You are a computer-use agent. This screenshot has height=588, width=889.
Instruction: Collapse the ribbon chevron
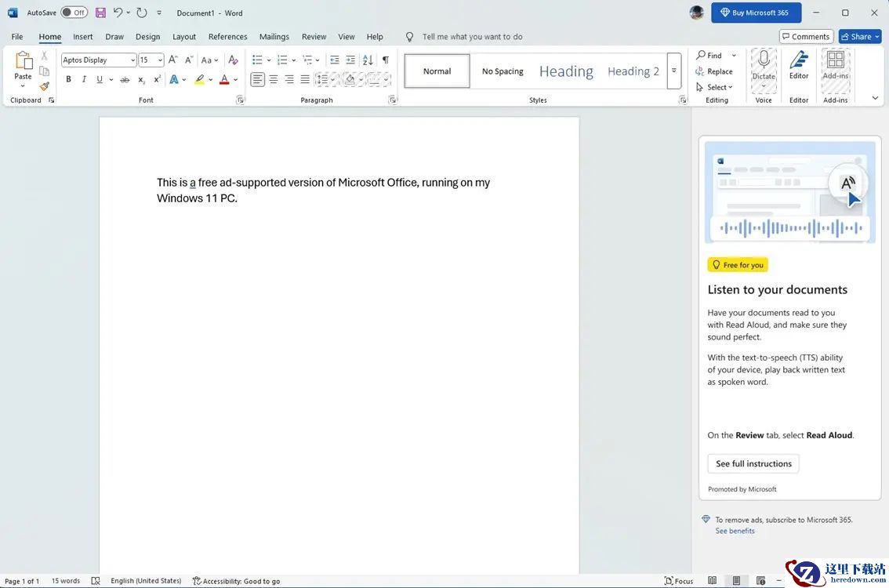click(876, 98)
